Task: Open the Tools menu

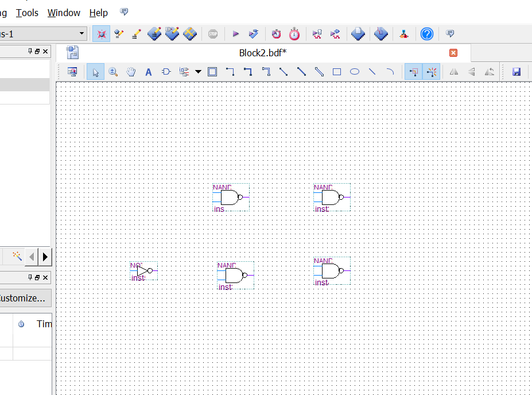Action: pos(27,13)
